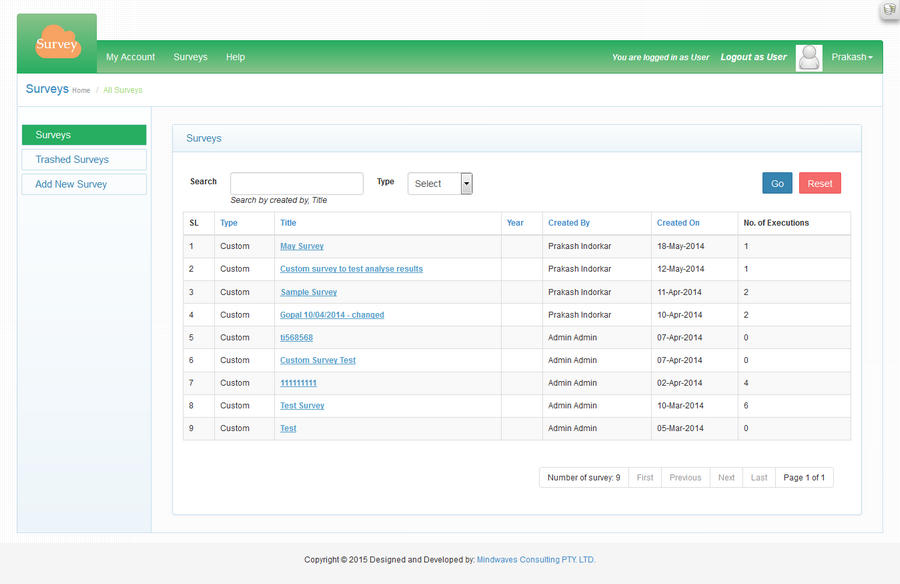Click the Go search button
This screenshot has width=900, height=584.
point(777,183)
